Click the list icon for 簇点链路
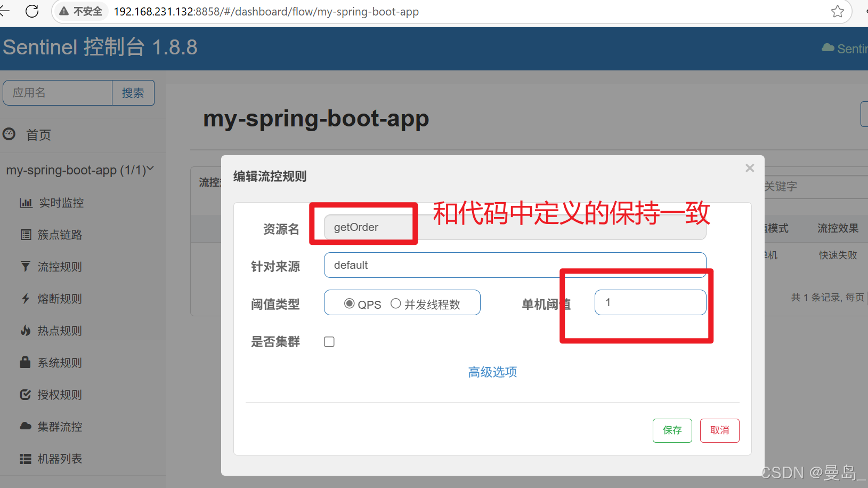The width and height of the screenshot is (868, 488). pos(26,235)
